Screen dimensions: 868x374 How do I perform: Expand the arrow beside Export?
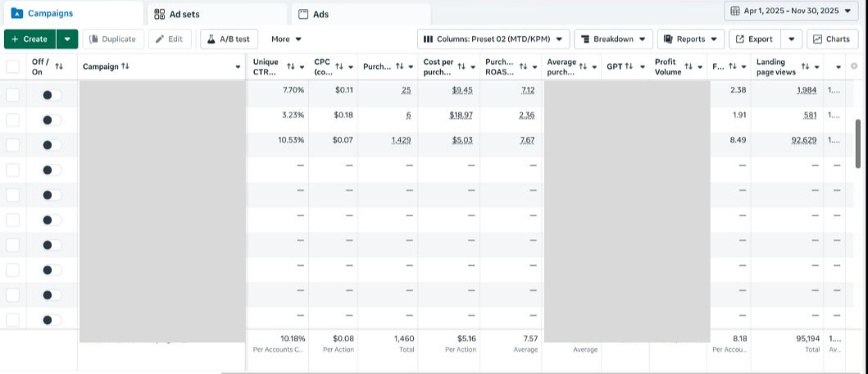click(792, 39)
